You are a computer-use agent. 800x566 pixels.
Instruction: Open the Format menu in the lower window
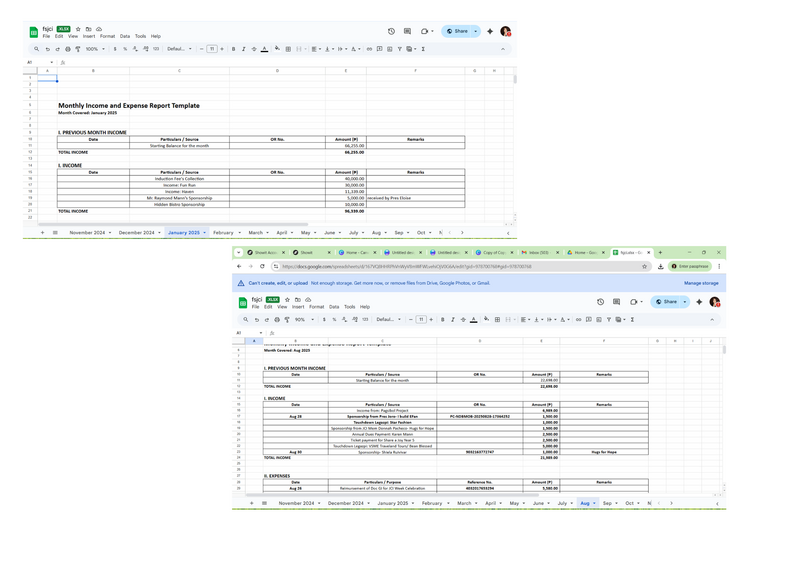pyautogui.click(x=316, y=307)
